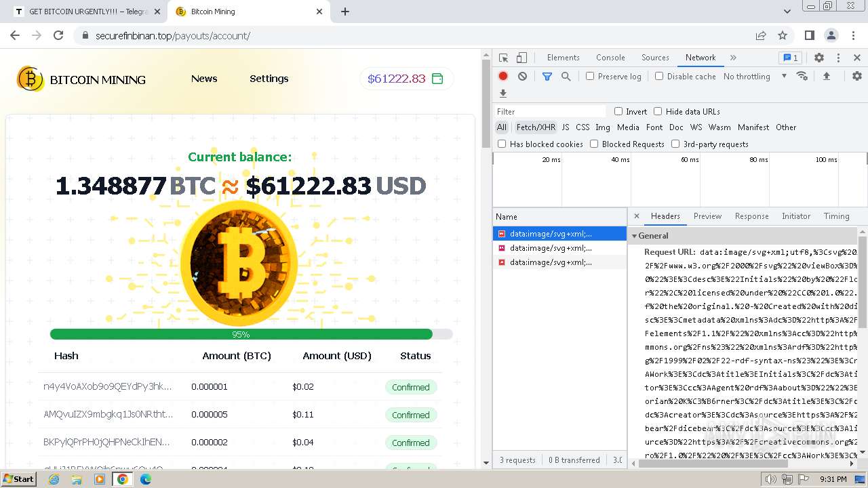Activate DevTools inspect element picker
This screenshot has height=488, width=868.
point(503,58)
